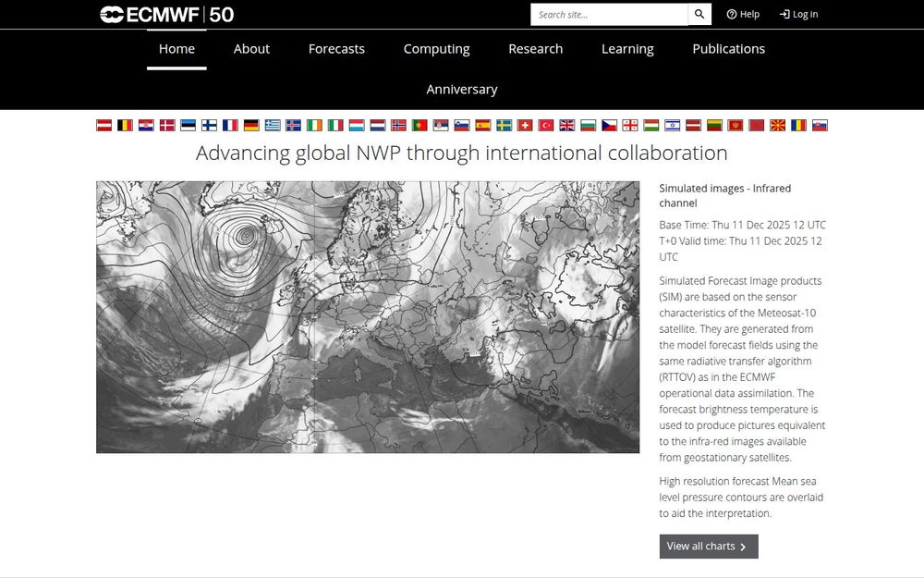
Task: Click the Slovenia flag icon
Action: tap(462, 125)
